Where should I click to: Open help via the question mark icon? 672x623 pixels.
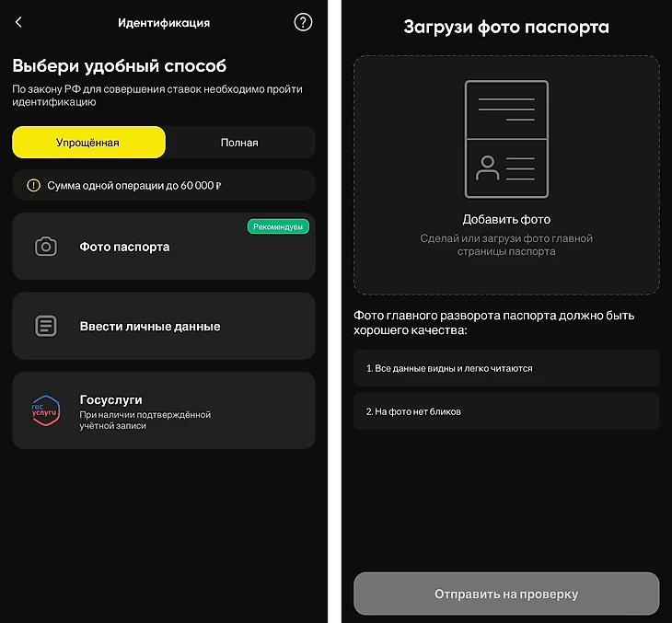point(303,22)
